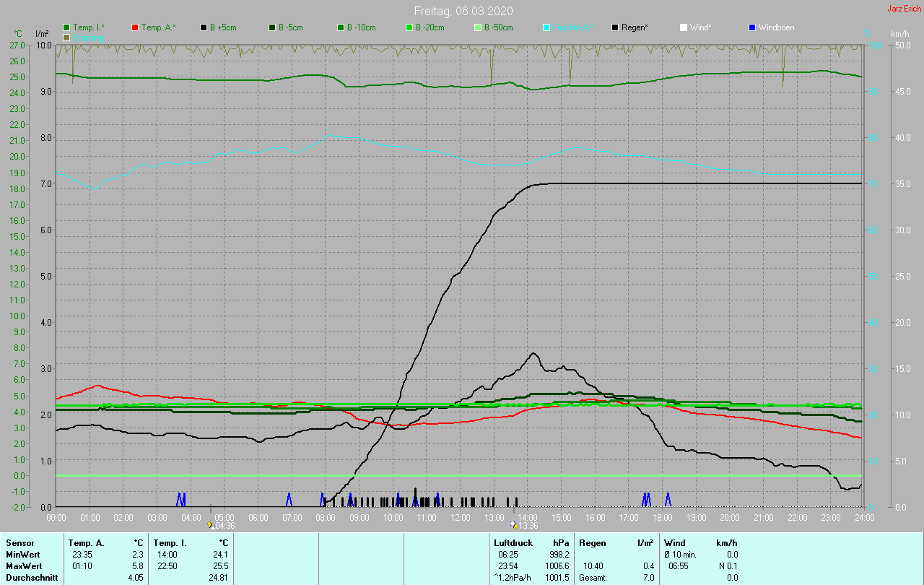Click the light green B -50cm legend swatch
The width and height of the screenshot is (924, 585).
478,27
